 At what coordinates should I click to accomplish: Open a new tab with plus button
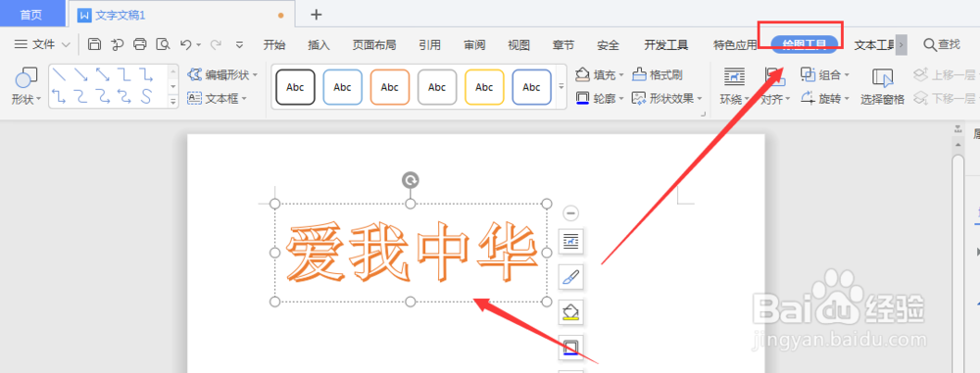317,14
